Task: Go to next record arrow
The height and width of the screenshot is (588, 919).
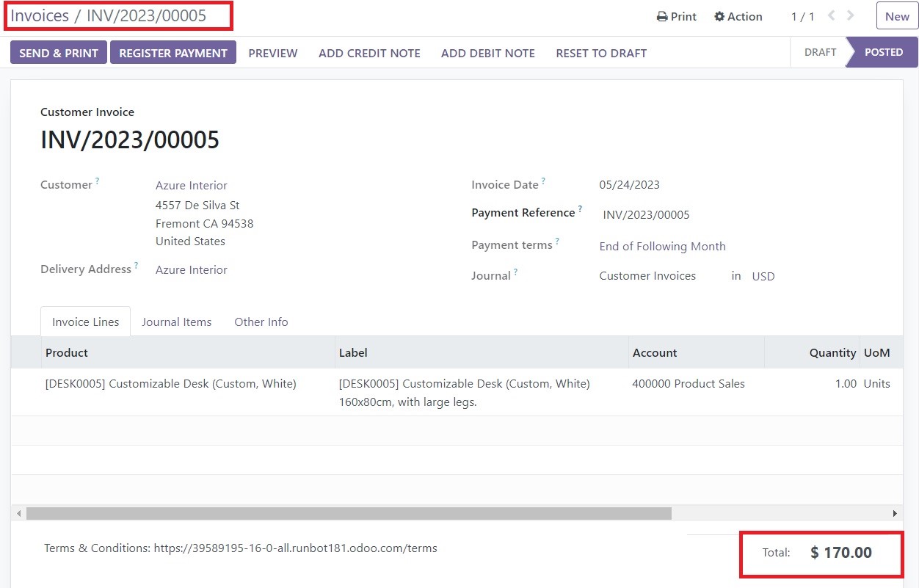Action: pos(851,15)
